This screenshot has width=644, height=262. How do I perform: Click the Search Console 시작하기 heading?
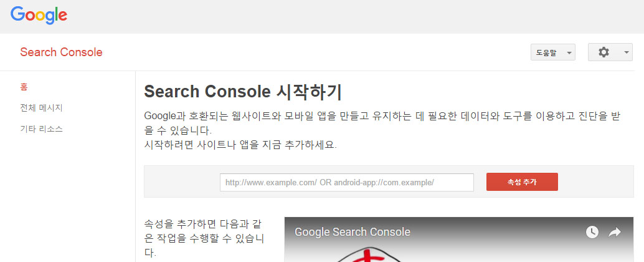tap(243, 92)
